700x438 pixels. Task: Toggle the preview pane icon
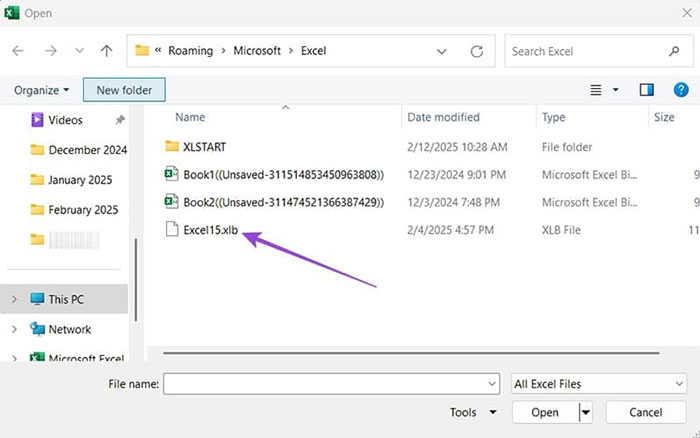(x=646, y=90)
